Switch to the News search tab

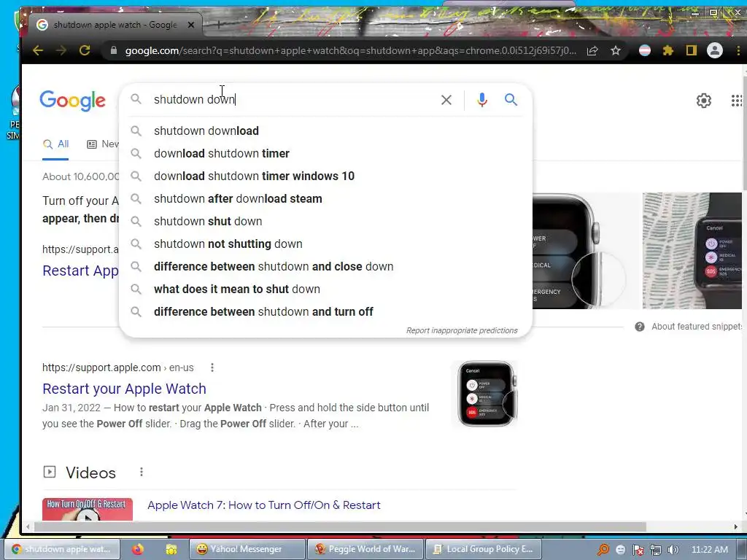click(x=103, y=144)
